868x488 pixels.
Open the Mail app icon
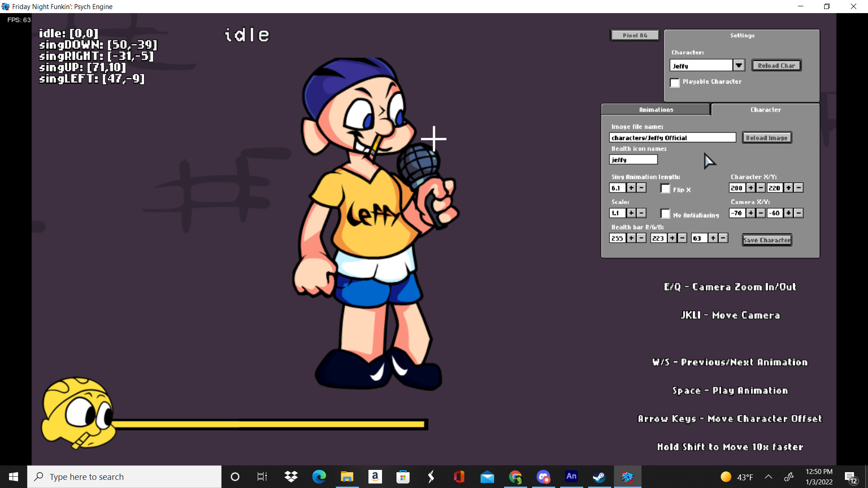487,477
